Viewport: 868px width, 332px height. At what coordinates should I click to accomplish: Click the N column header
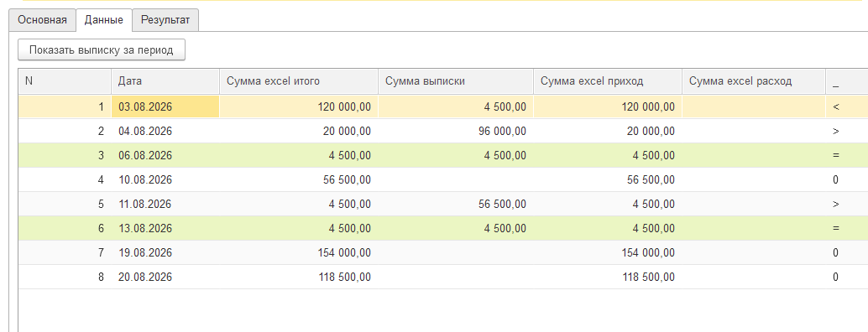[x=65, y=81]
